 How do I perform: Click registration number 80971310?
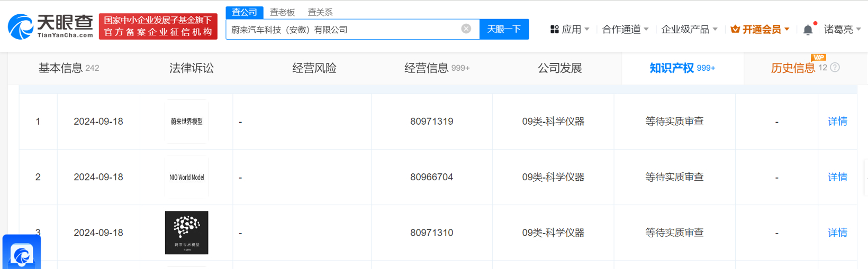point(431,233)
